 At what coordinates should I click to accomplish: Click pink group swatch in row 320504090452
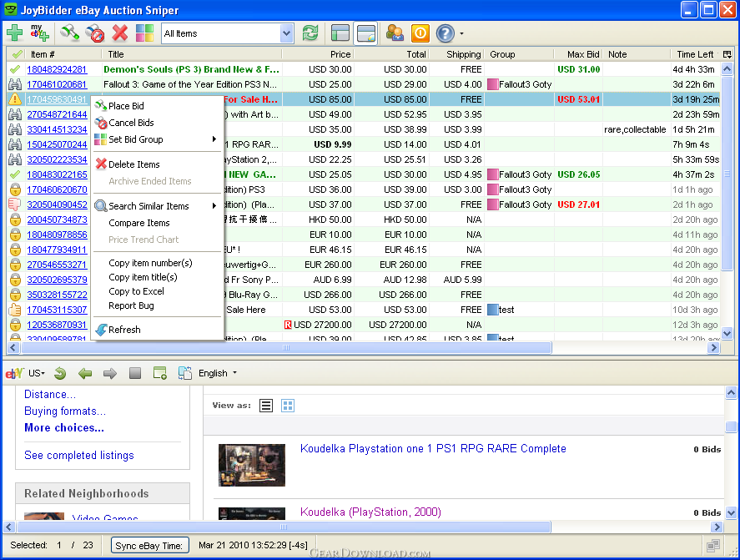493,204
